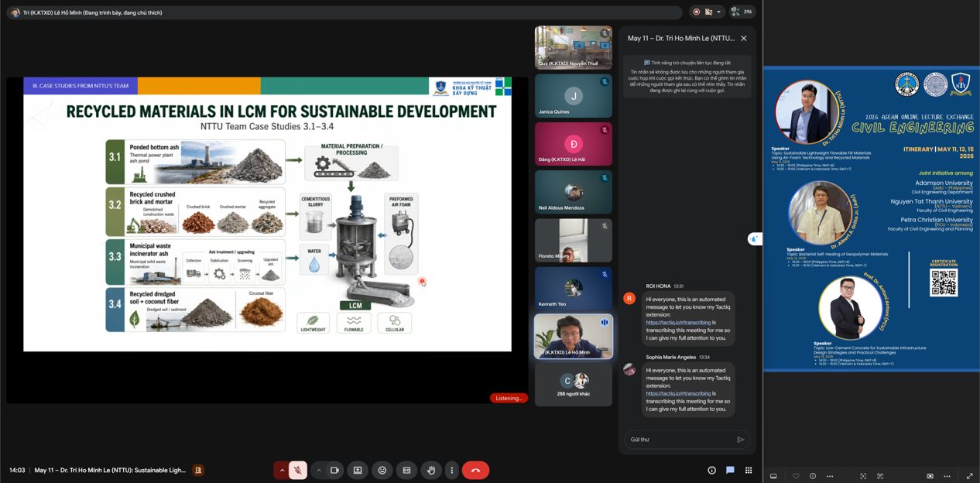Open second ellipsis menu in image viewer
980x483 pixels.
tap(948, 476)
